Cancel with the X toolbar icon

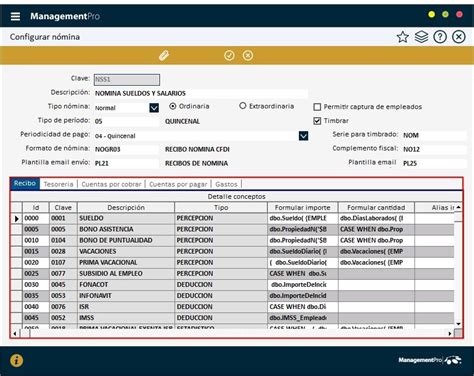[248, 55]
